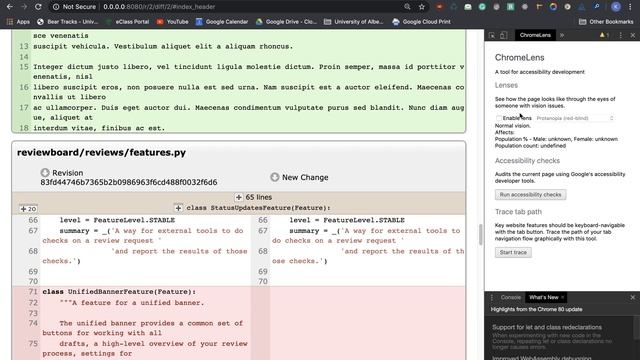Click line number 71 in the diff
Image resolution: width=640 pixels, height=360 pixels.
tap(33, 292)
